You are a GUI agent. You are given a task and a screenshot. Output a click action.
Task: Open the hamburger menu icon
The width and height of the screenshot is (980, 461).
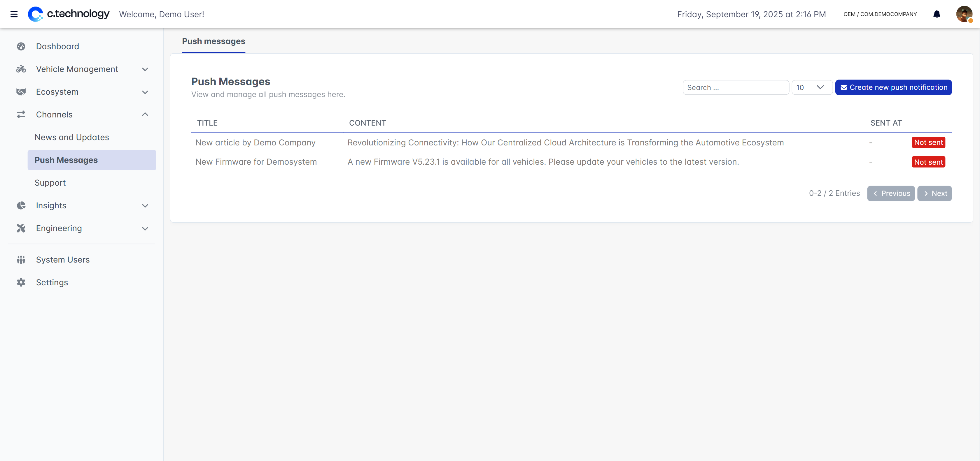click(x=14, y=15)
